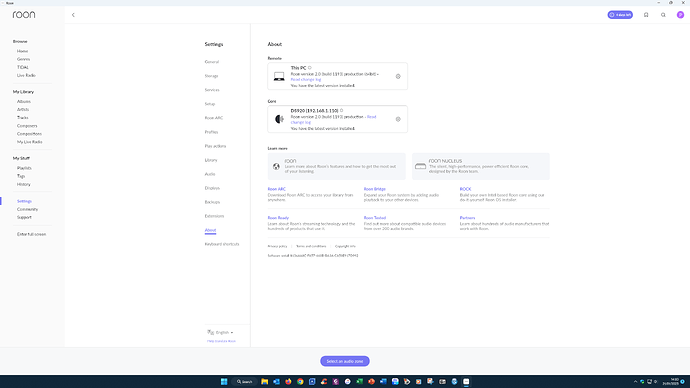
Task: Select the About settings tab
Action: pyautogui.click(x=210, y=230)
